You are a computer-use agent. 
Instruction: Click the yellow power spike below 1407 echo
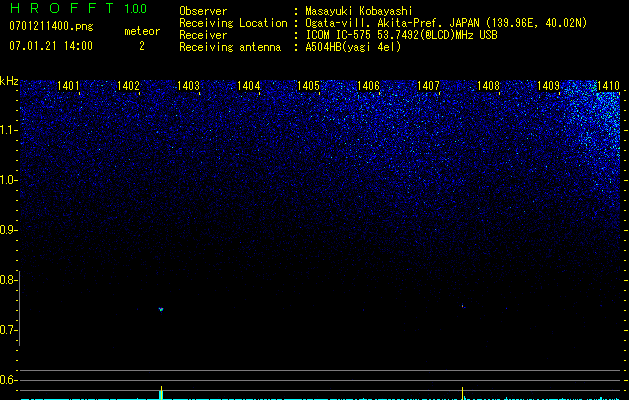tap(463, 393)
